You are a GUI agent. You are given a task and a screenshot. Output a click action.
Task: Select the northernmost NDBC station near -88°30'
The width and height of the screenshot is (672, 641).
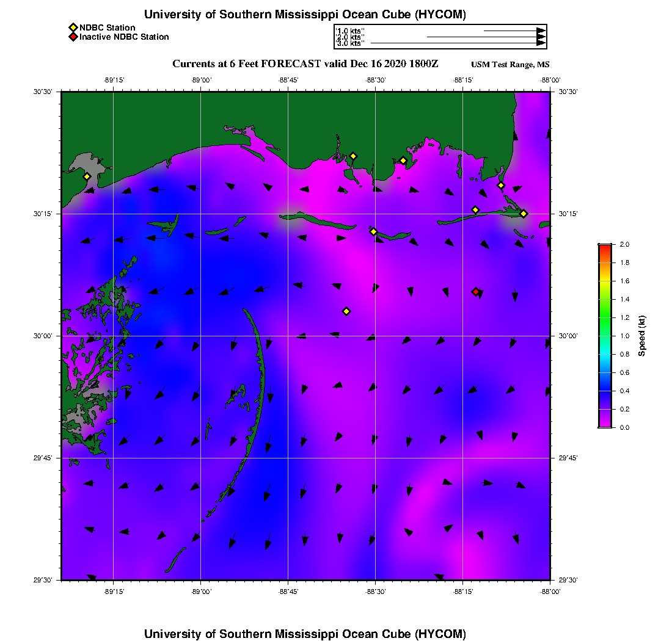coord(353,156)
